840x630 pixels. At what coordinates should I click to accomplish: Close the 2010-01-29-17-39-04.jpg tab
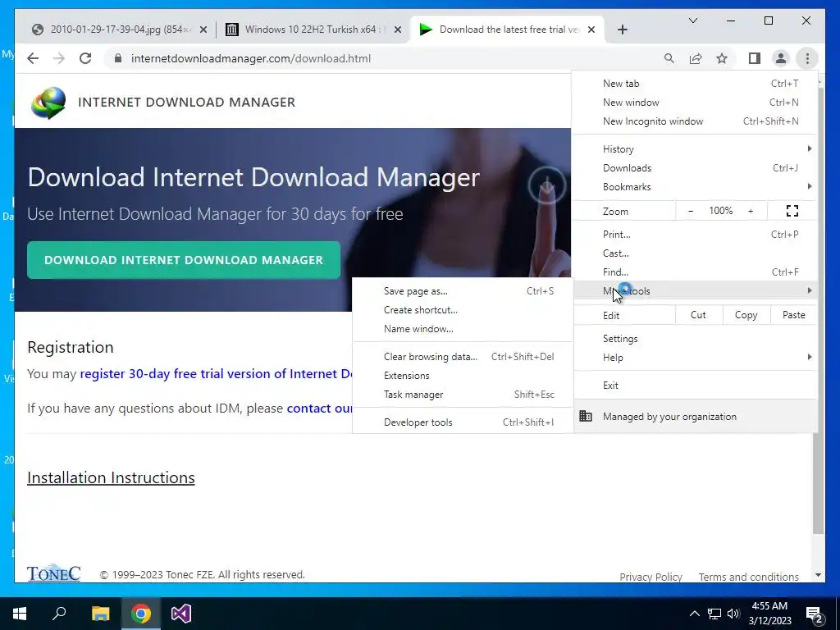tap(203, 30)
